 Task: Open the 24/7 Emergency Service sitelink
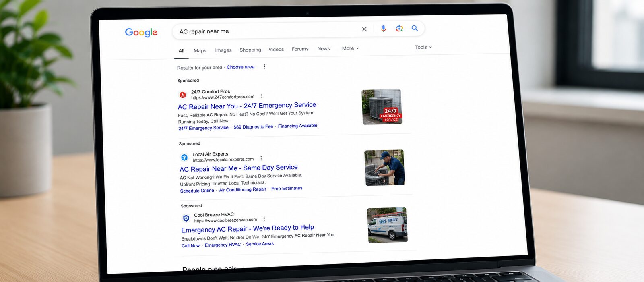coord(204,128)
